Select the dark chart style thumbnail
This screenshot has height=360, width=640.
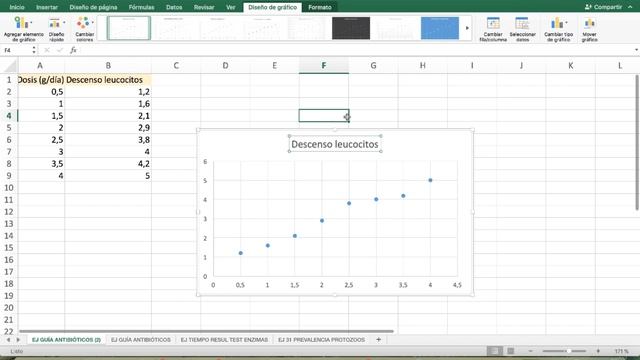pyautogui.click(x=351, y=28)
